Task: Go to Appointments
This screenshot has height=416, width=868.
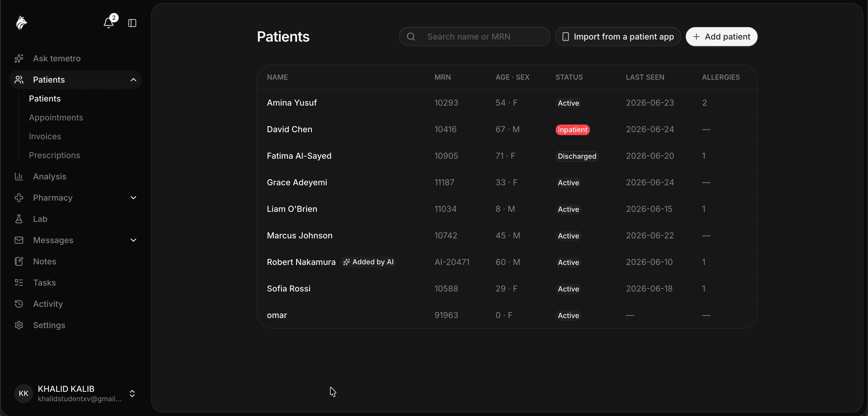Action: 56,117
